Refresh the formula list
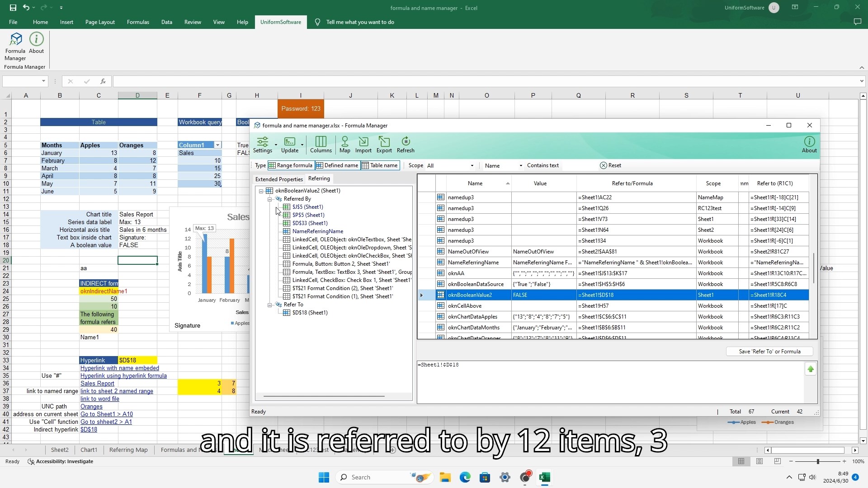Image resolution: width=868 pixels, height=488 pixels. [x=405, y=145]
